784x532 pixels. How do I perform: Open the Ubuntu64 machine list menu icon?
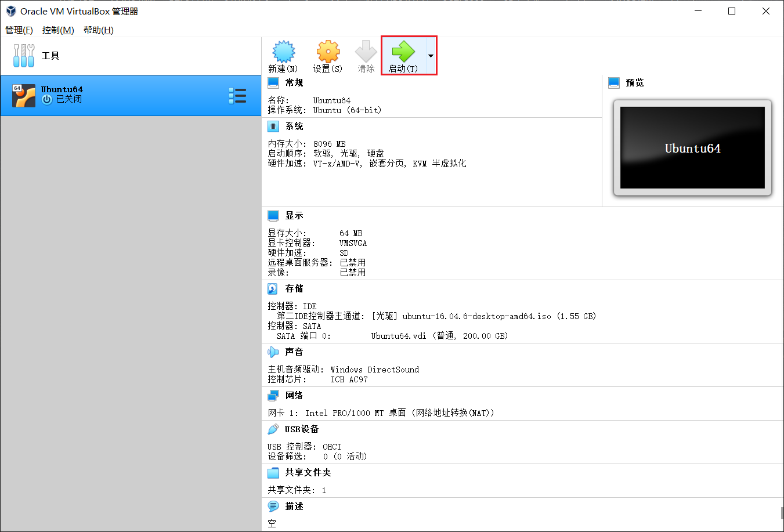click(x=237, y=96)
